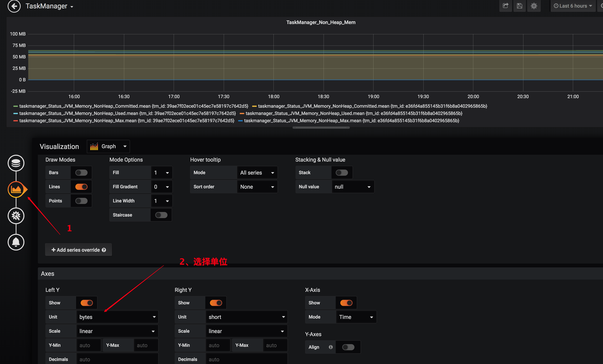
Task: Click Left Y Y-Min input field
Action: coord(89,345)
